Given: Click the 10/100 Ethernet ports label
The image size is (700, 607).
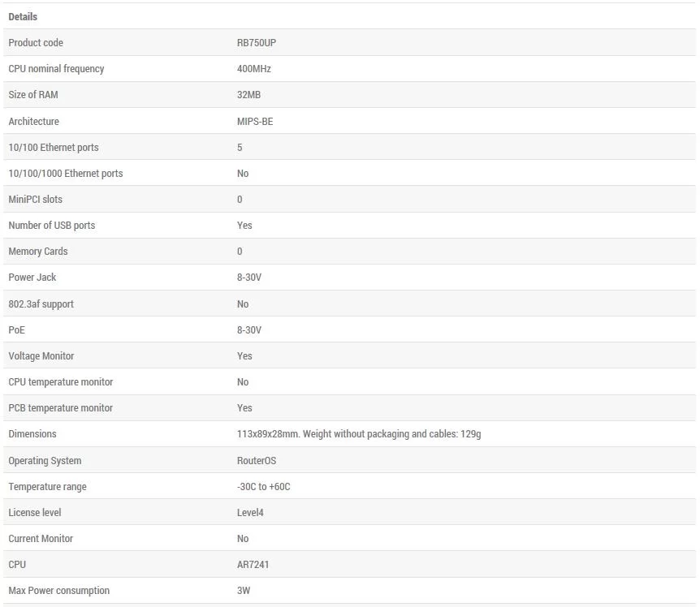Looking at the screenshot, I should 54,147.
